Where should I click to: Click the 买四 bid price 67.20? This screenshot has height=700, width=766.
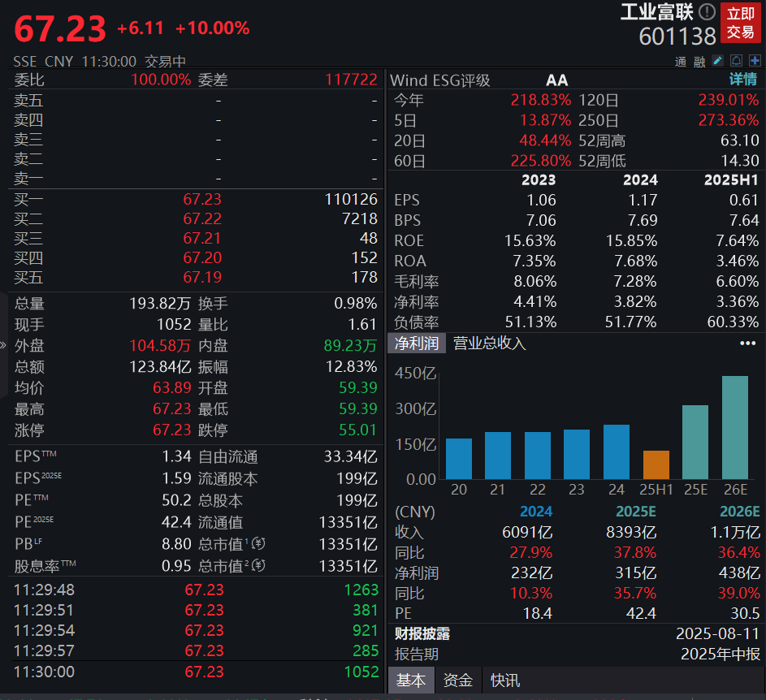point(202,258)
